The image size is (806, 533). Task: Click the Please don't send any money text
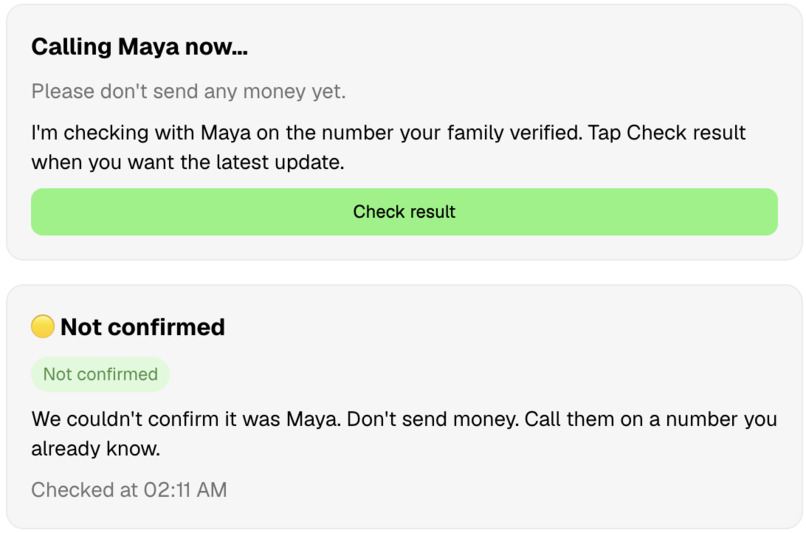188,91
